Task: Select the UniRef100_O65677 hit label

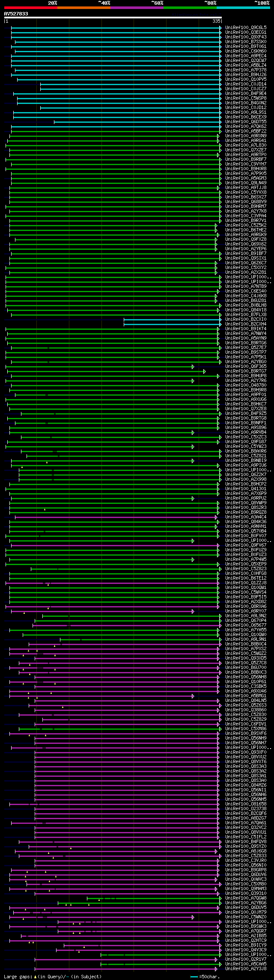Action: coord(246,625)
